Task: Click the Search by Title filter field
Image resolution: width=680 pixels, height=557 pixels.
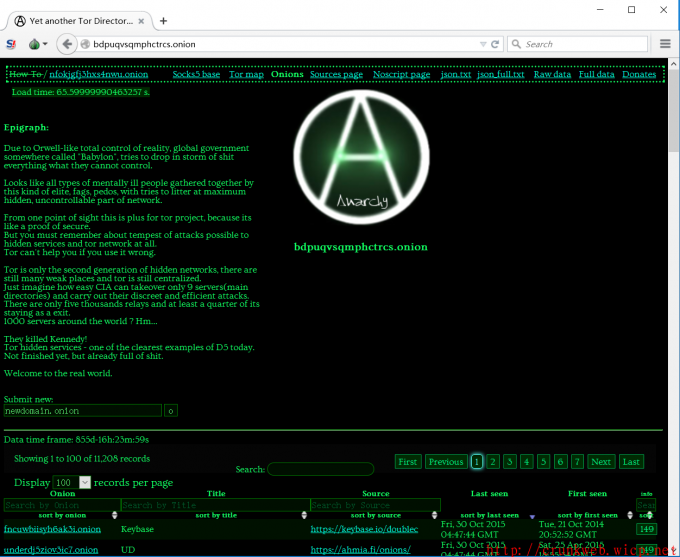Action: (213, 505)
